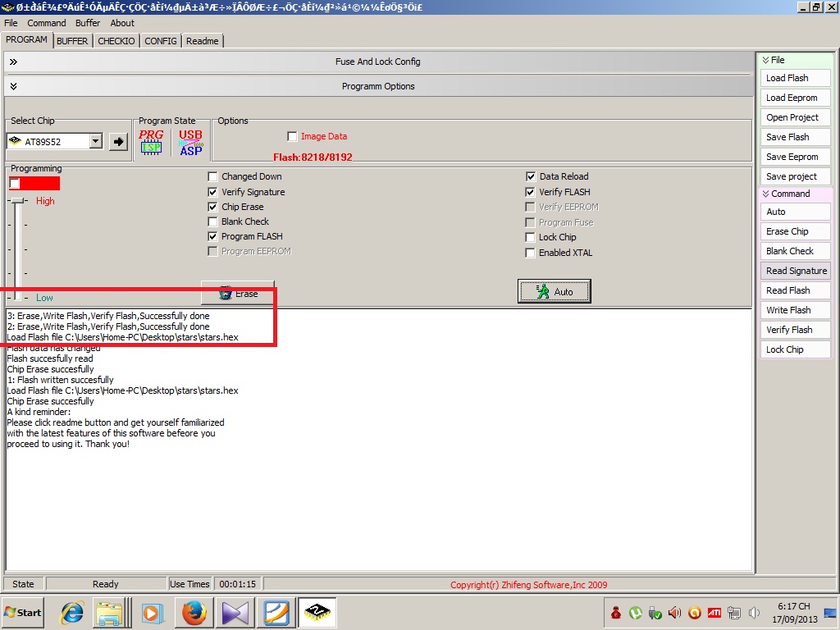840x630 pixels.
Task: Open the Readme tab
Action: click(x=203, y=41)
